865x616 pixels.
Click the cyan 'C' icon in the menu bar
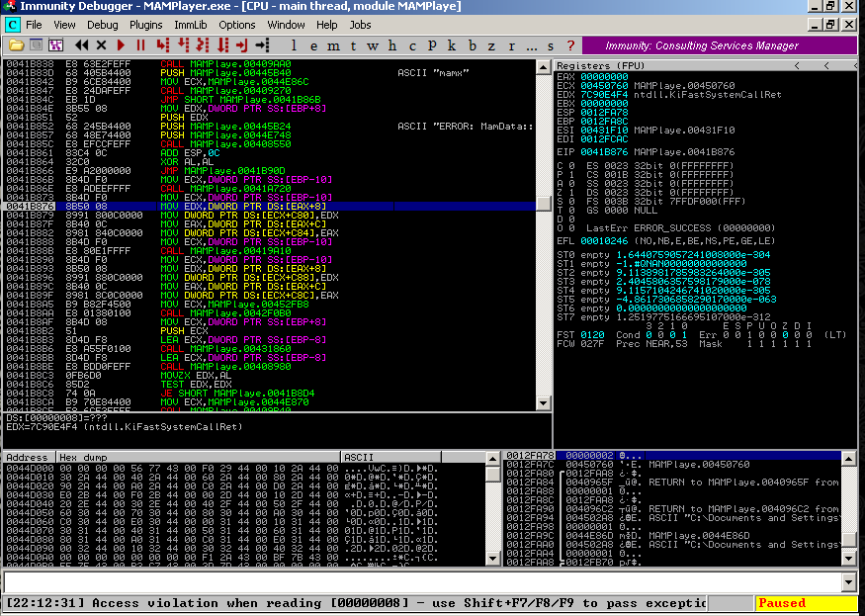pyautogui.click(x=12, y=25)
